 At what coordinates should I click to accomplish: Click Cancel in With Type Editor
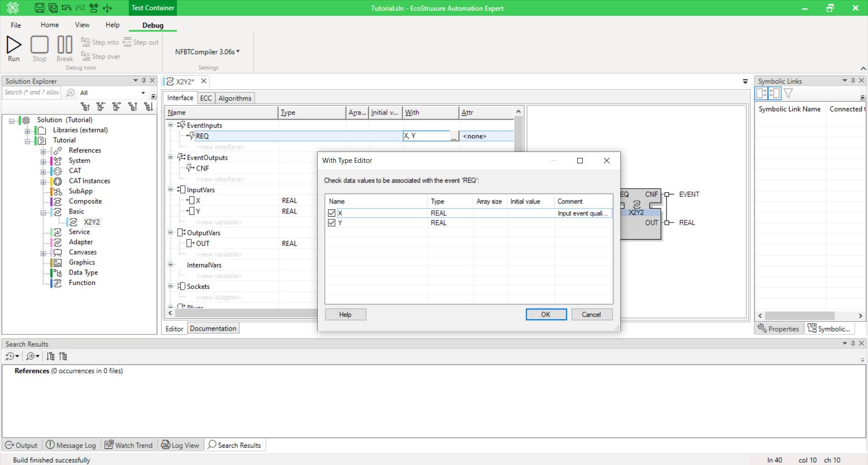591,314
